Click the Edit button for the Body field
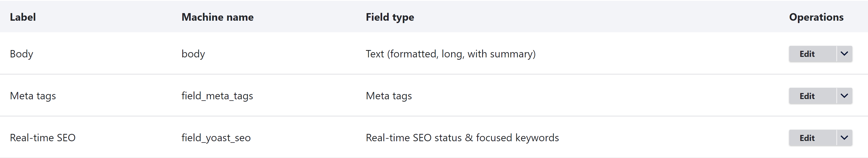Screen dimensions: 868x158 click(807, 54)
